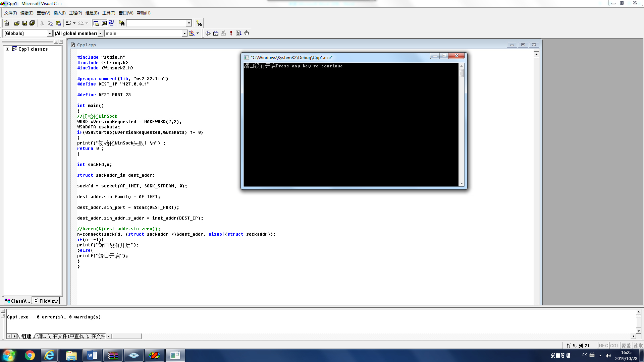Image resolution: width=644 pixels, height=362 pixels.
Task: Click the red exclamation Execute Program icon
Action: click(231, 33)
